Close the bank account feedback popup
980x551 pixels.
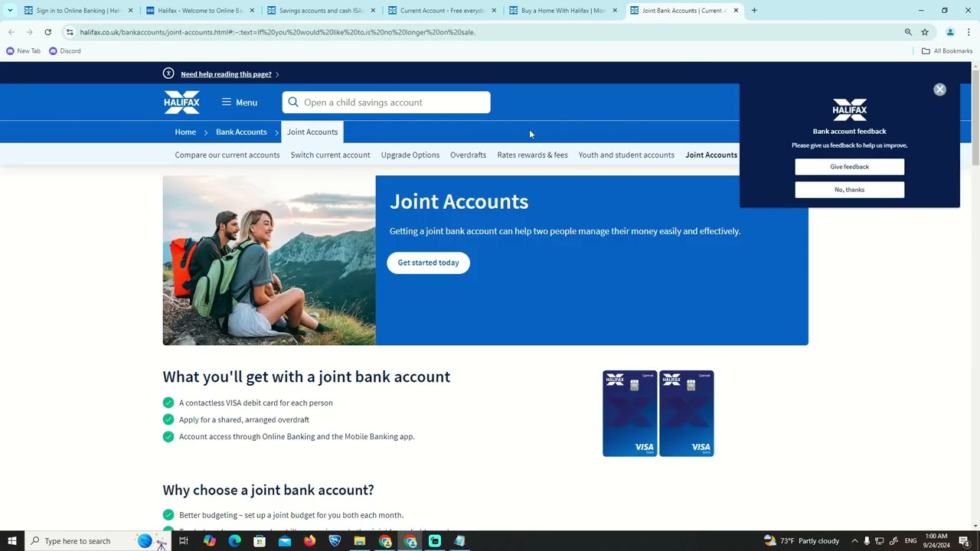(939, 90)
